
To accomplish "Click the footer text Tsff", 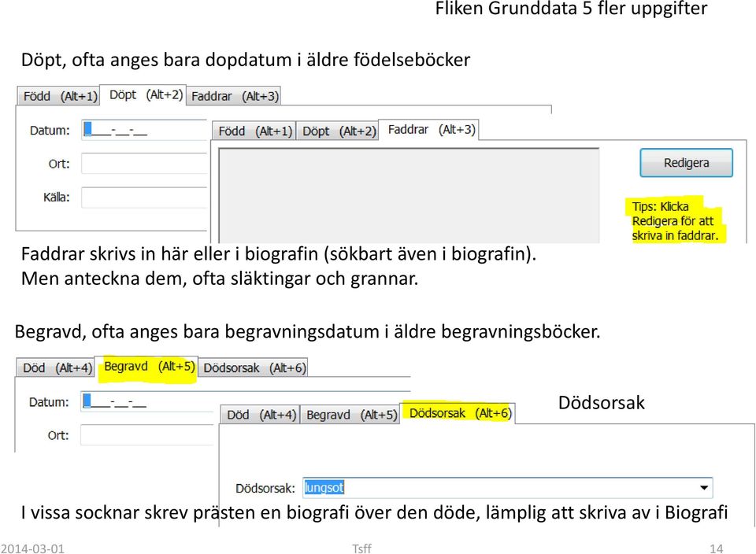I will pyautogui.click(x=361, y=548).
